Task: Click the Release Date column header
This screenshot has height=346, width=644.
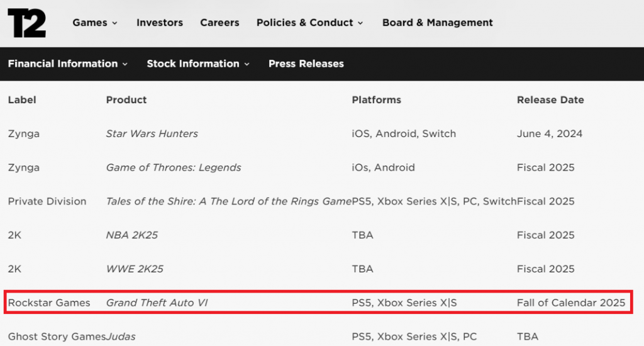Action: (x=550, y=99)
